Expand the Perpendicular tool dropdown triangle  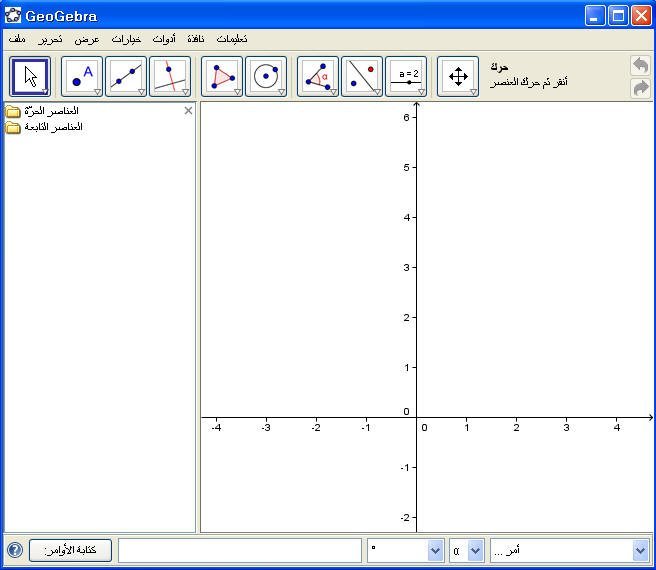click(185, 92)
